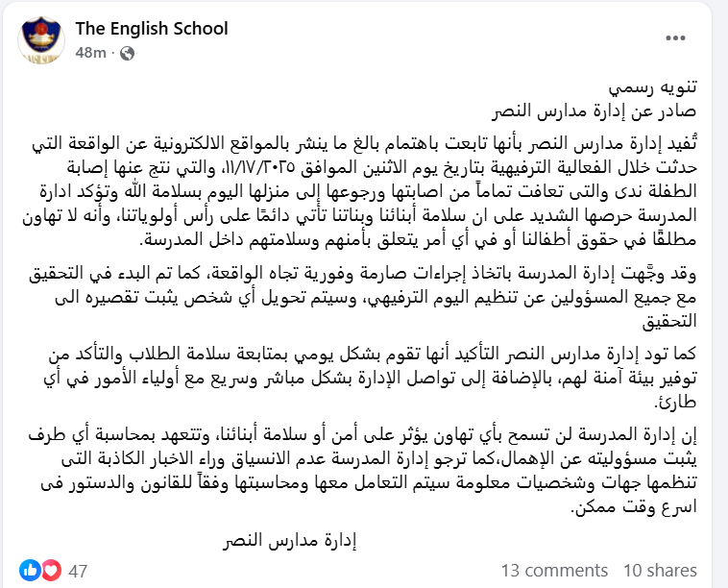
Task: Click the 48m post timestamp
Action: point(89,53)
